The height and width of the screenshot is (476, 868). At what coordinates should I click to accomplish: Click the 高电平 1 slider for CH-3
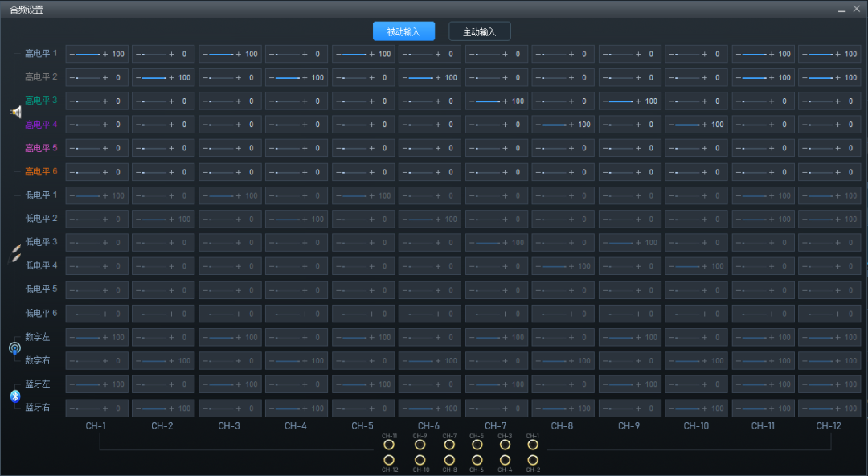click(221, 55)
